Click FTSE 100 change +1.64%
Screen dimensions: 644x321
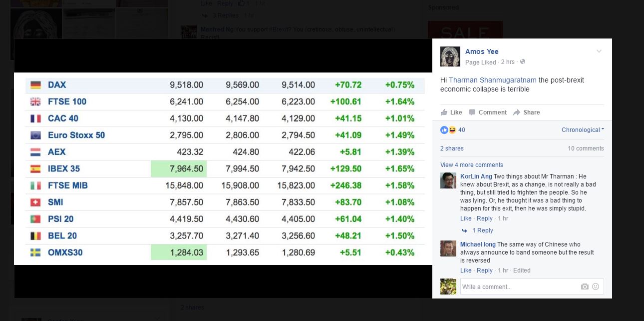click(x=400, y=101)
